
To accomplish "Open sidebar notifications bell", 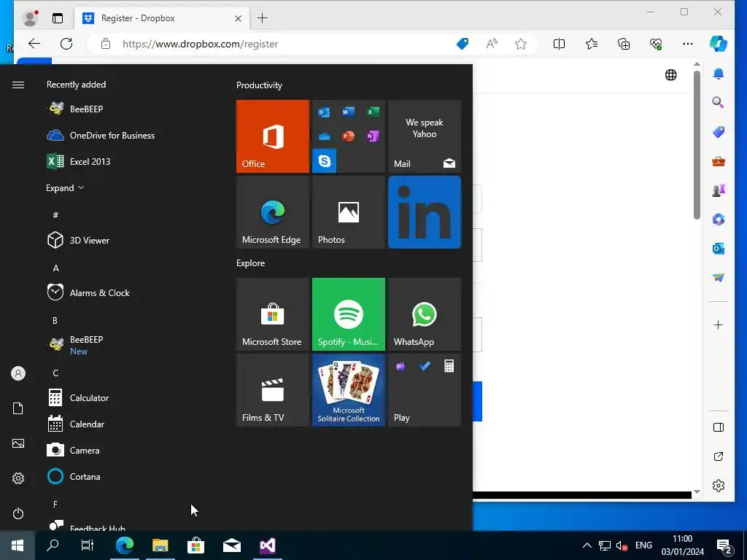I will coord(719,74).
